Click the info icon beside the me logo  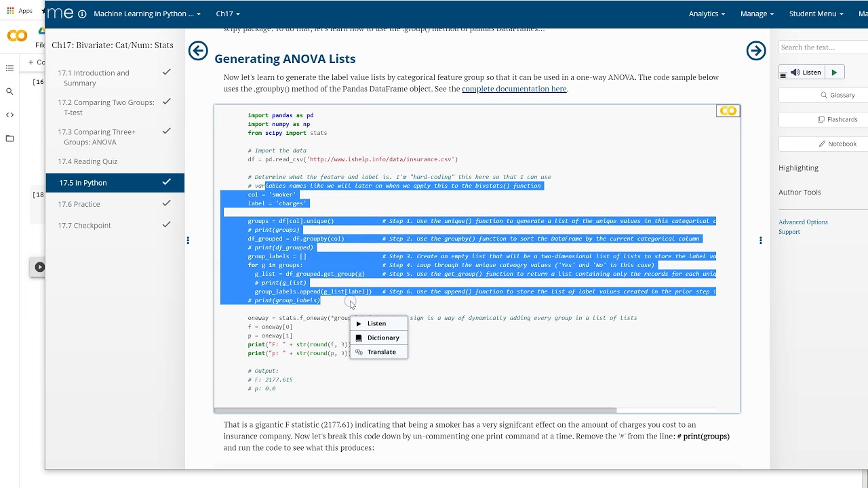tap(82, 14)
